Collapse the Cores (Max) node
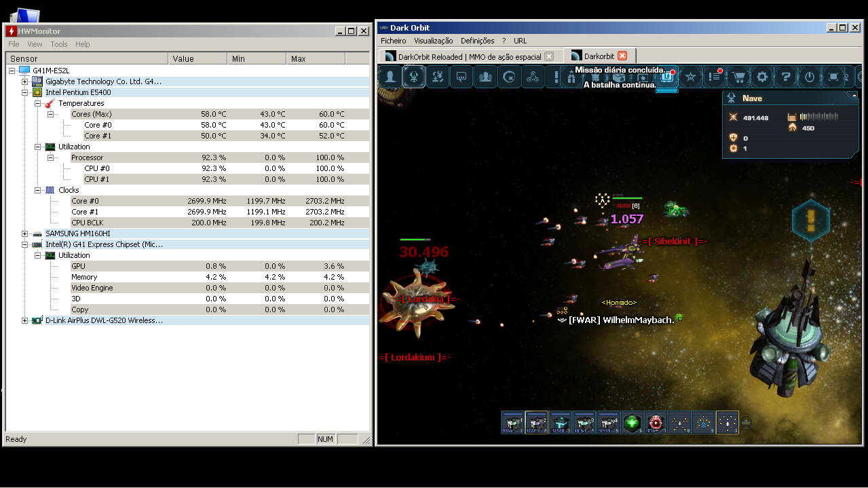Viewport: 868px width, 488px height. (x=51, y=114)
